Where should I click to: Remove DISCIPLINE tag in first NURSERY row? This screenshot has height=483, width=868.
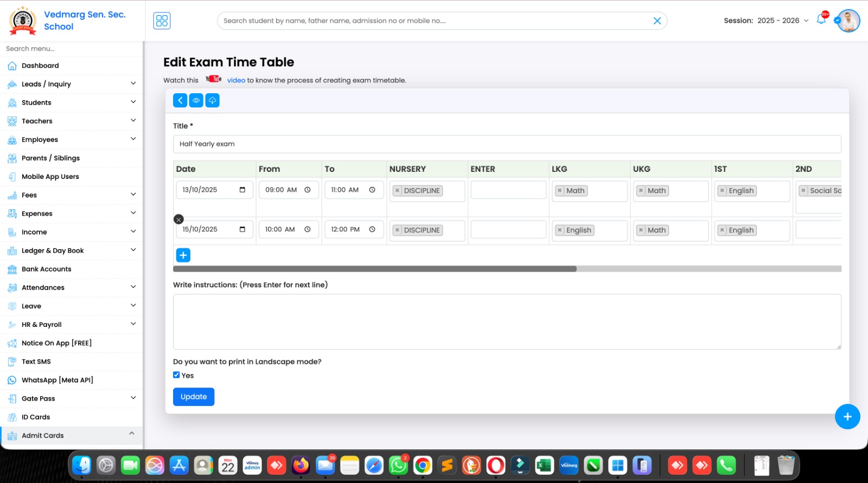(x=397, y=191)
